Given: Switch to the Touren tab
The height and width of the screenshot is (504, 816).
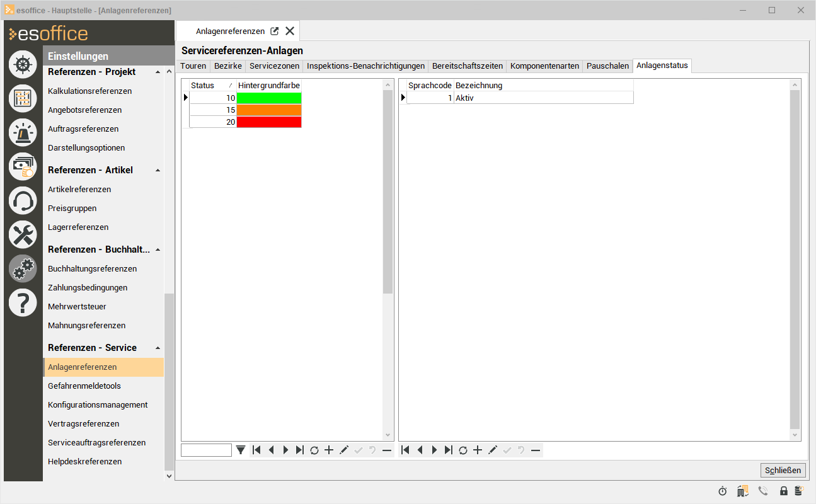Looking at the screenshot, I should click(x=193, y=66).
